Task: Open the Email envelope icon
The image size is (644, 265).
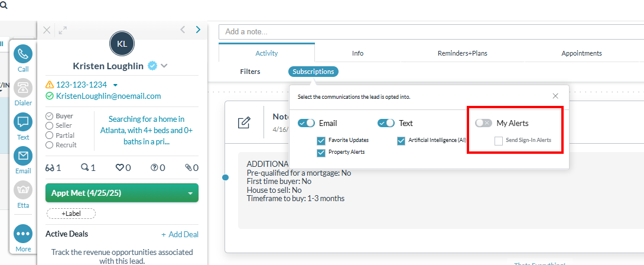Action: (23, 156)
